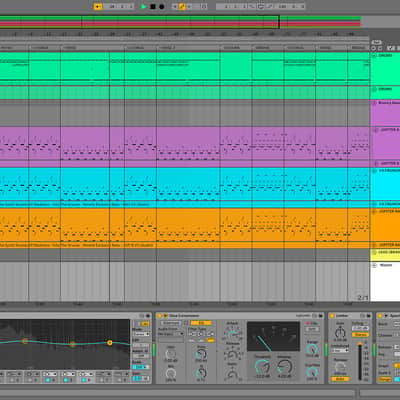Click the Set locator button above track list

click(376, 42)
